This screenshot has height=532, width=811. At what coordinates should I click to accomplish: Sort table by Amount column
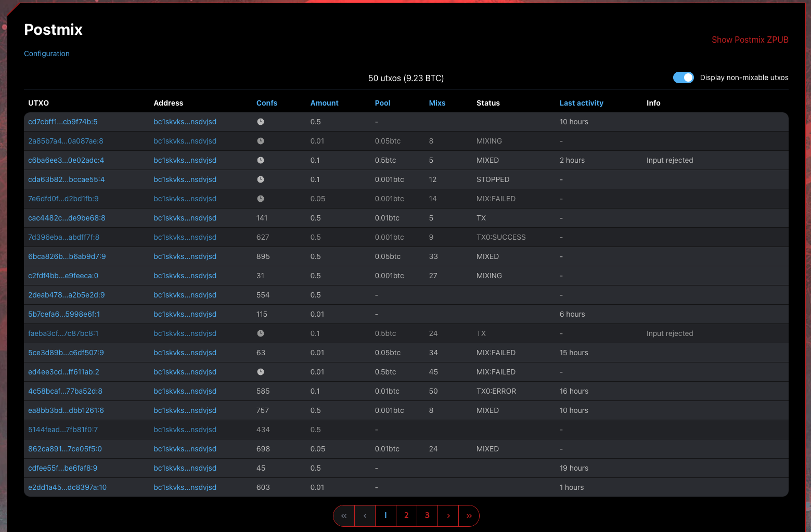tap(325, 103)
